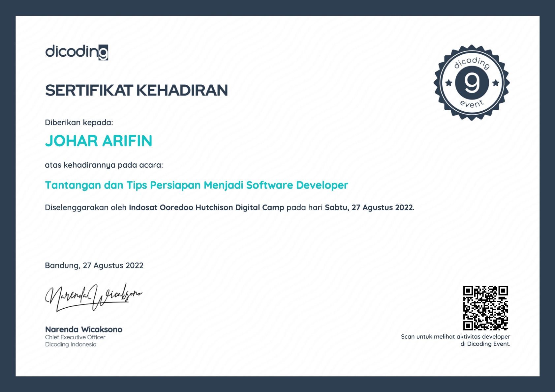Click the text 'atas kehadirannya pada acara:'
Screen dimensions: 555x392
104,165
